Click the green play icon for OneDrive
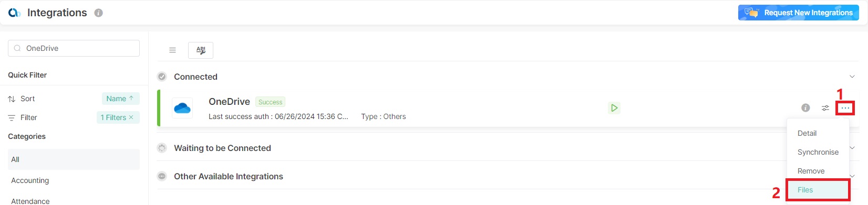868x205 pixels. point(614,108)
